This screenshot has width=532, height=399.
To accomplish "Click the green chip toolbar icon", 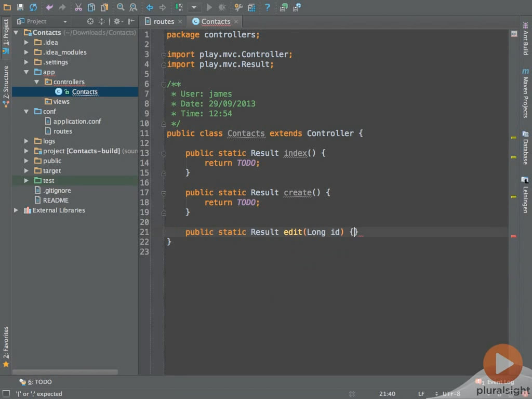I will [284, 7].
